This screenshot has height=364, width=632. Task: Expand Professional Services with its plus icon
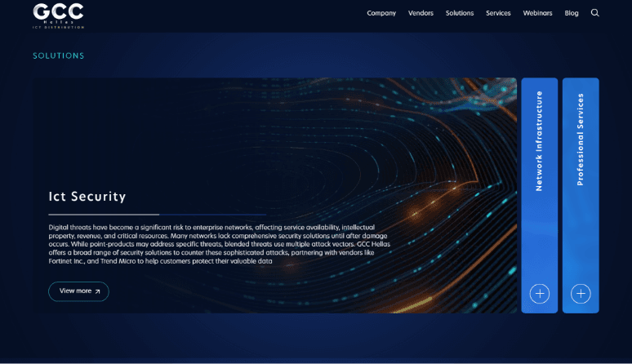tap(581, 293)
